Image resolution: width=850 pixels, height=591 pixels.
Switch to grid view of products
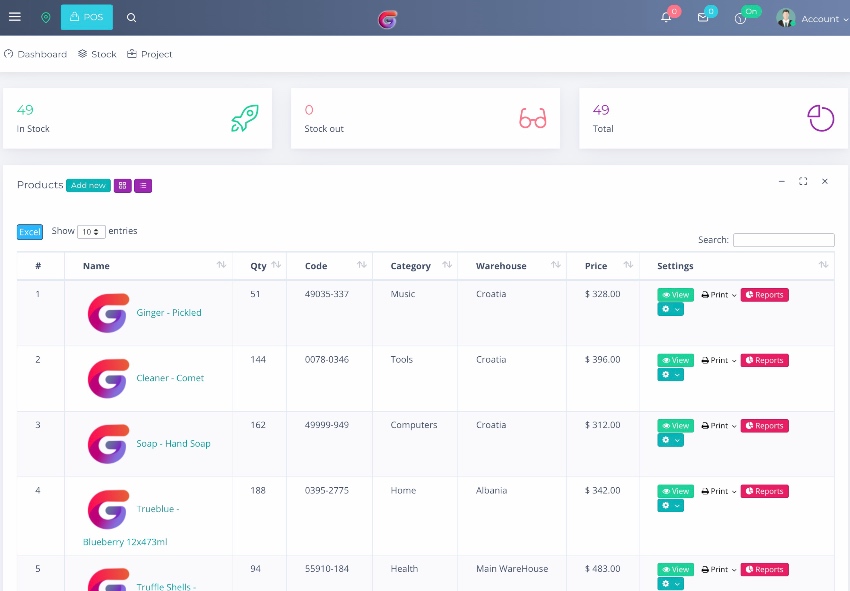(123, 185)
